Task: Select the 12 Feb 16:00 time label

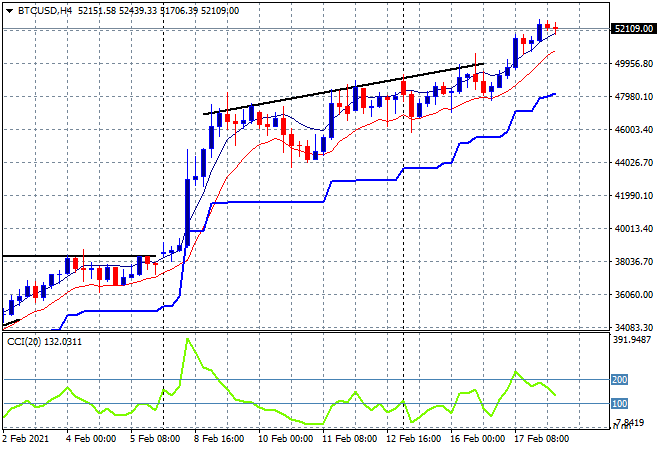Action: click(x=413, y=439)
